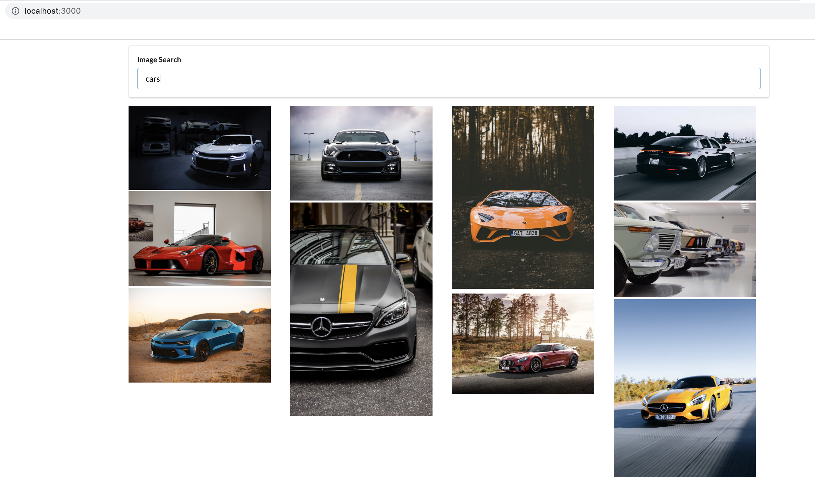The image size is (815, 504).
Task: Click the site info icon in address bar
Action: coord(15,11)
